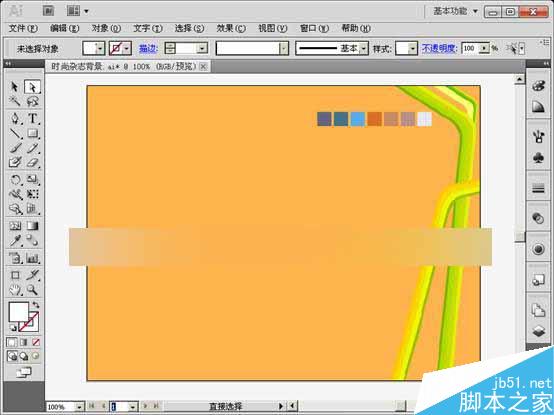
Task: Select the Rectangle tool
Action: [32, 134]
